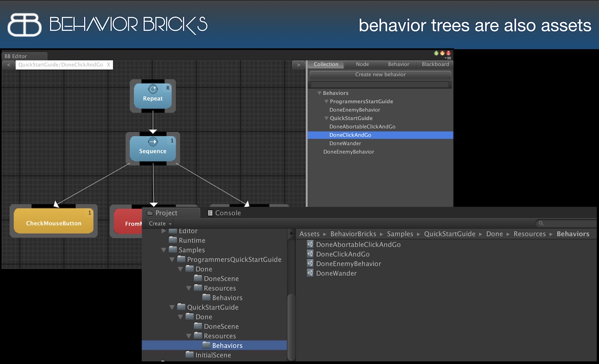The height and width of the screenshot is (364, 599).
Task: Collapse ProgrammersStartGuide group in Collection
Action: point(326,101)
